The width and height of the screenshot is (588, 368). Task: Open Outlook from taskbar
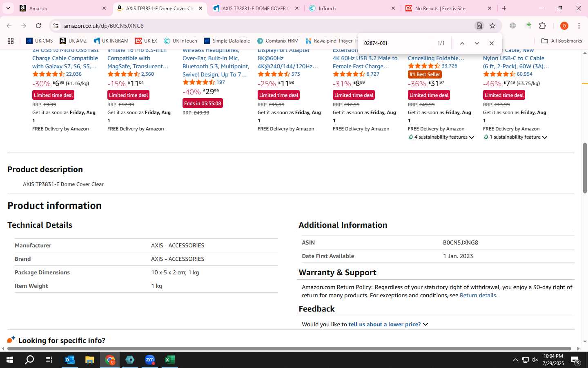click(x=70, y=360)
